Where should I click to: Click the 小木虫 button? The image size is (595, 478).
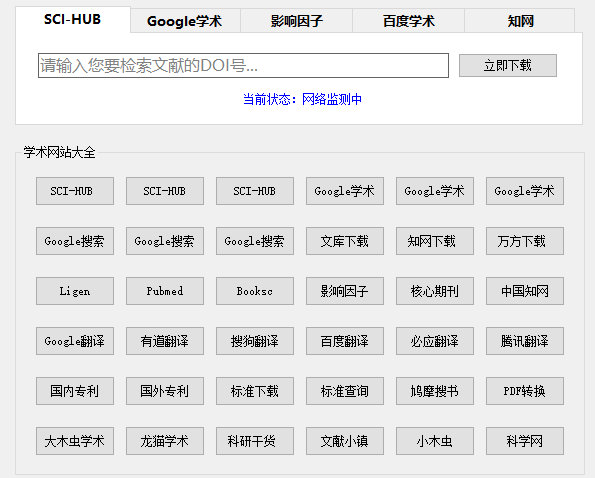click(x=434, y=442)
